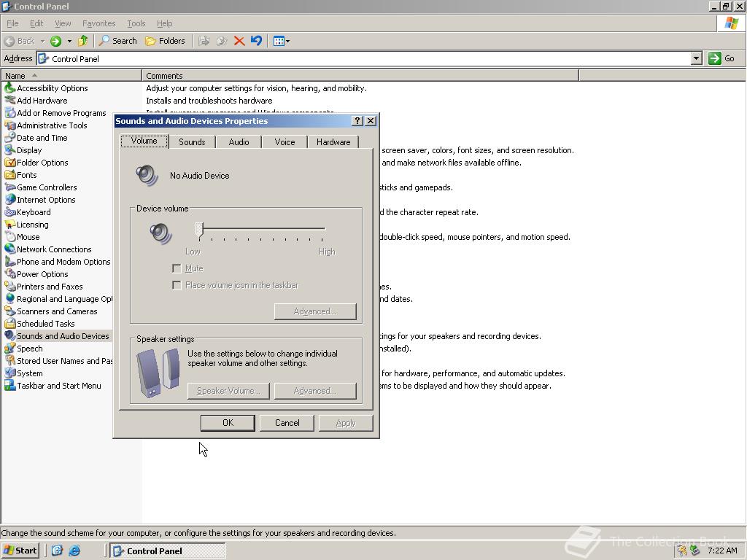Open the File menu
747x560 pixels.
pyautogui.click(x=12, y=23)
